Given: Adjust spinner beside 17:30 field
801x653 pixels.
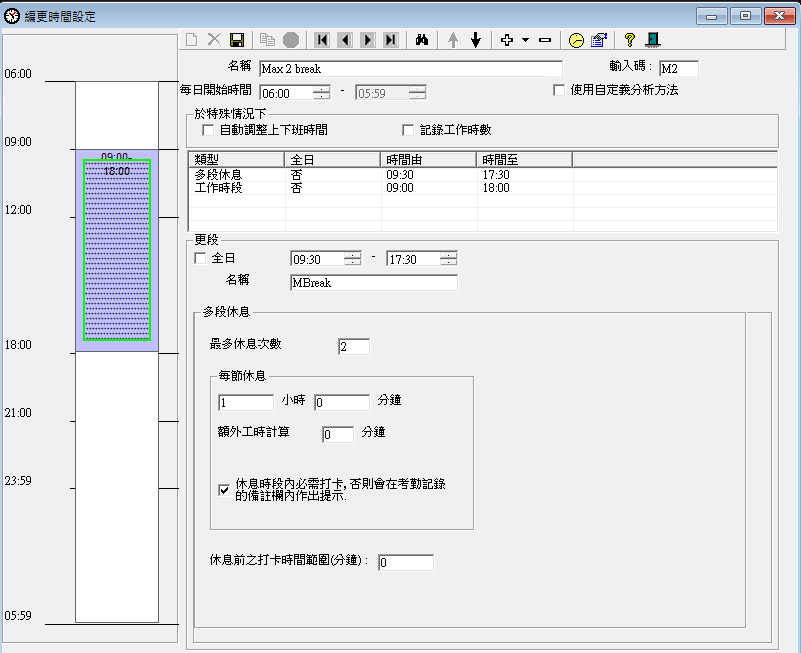Looking at the screenshot, I should coord(449,259).
